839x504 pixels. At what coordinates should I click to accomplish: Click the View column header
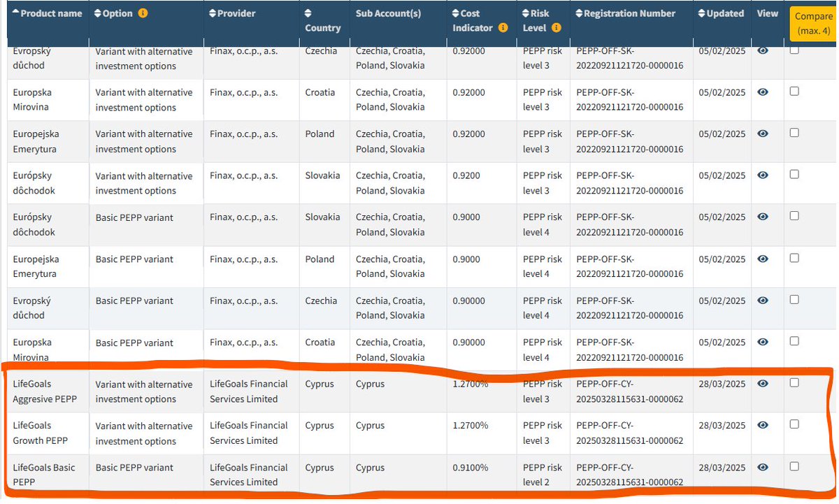[767, 13]
